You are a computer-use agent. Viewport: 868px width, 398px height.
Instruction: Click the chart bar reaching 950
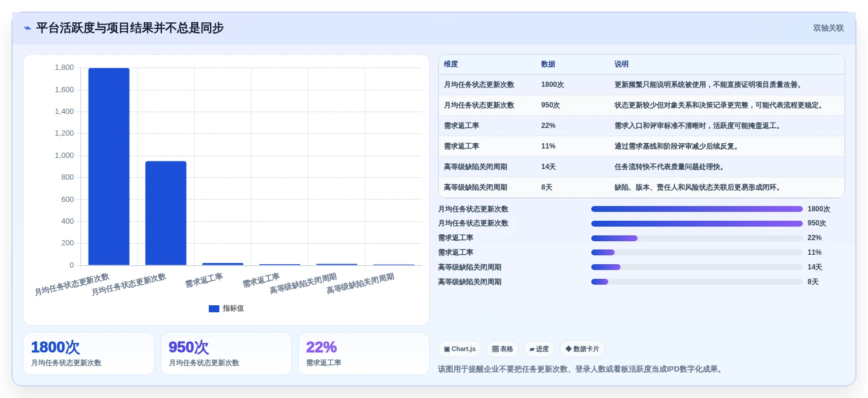pos(166,213)
